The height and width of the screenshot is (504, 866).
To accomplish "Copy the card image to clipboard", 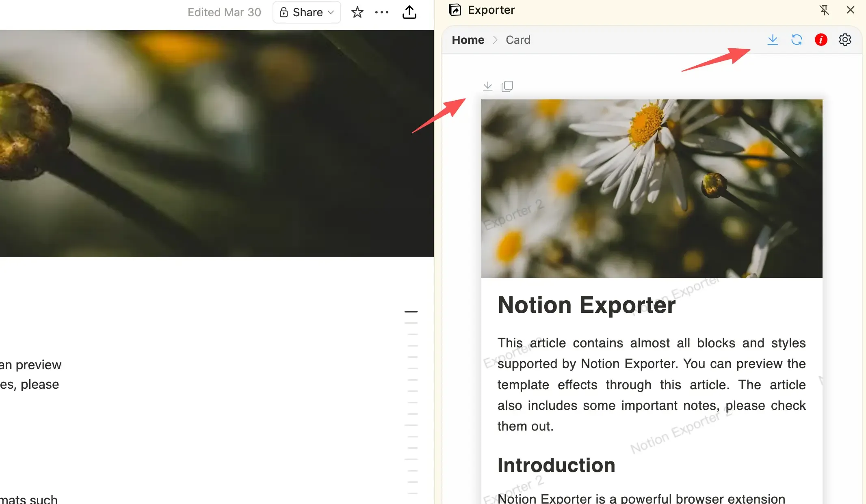I will 507,86.
